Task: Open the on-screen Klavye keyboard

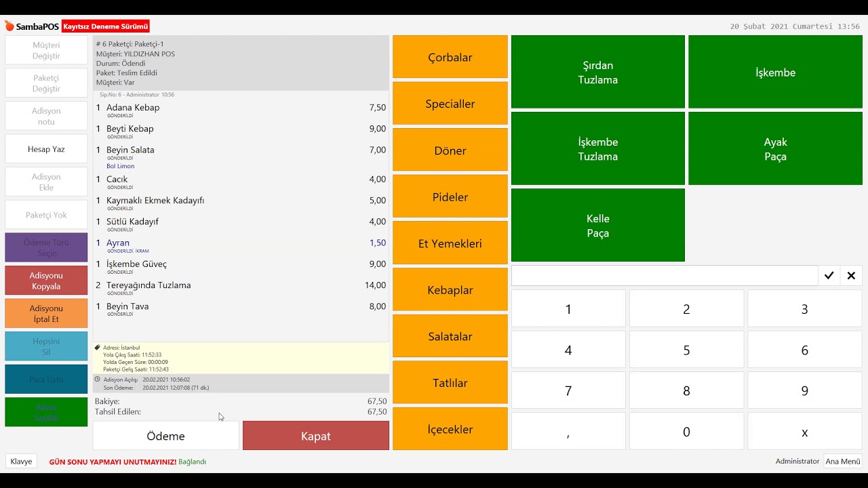Action: pos(21,462)
